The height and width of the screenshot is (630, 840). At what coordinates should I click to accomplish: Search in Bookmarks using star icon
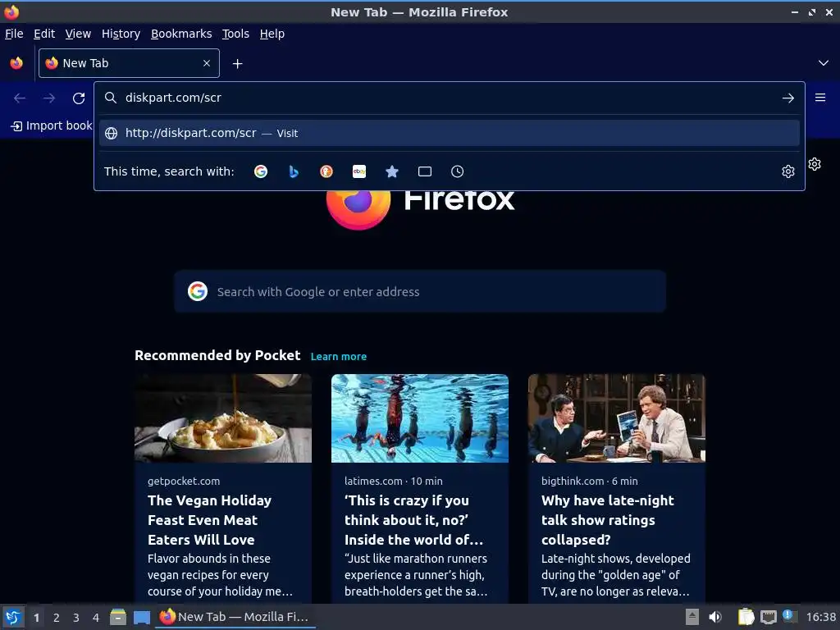pos(392,171)
